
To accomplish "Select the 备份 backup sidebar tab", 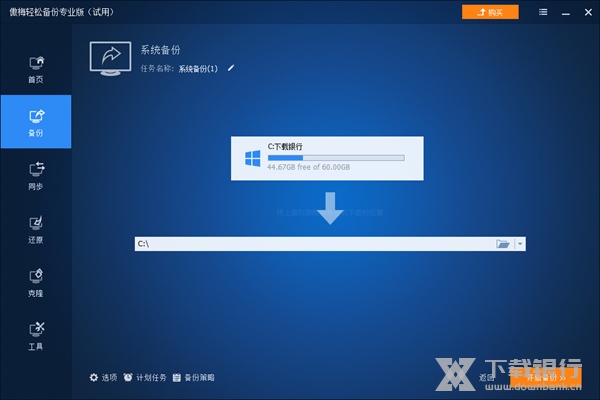I will (x=36, y=122).
